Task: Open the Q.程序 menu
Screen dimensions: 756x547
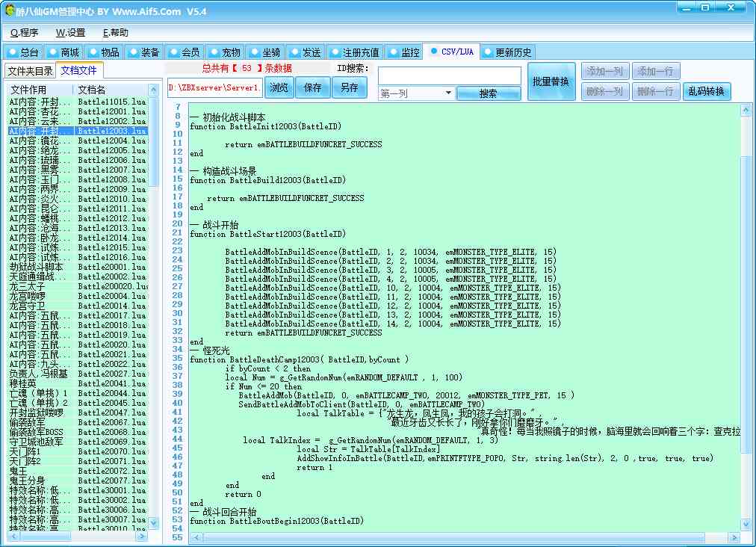Action: pyautogui.click(x=25, y=33)
